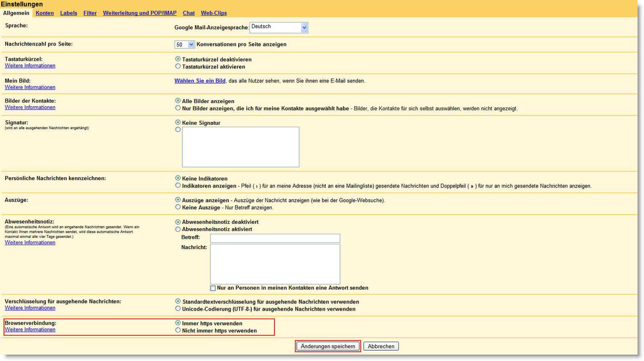Click 'Konversationen pro Seite anzeigen' text

pos(242,44)
